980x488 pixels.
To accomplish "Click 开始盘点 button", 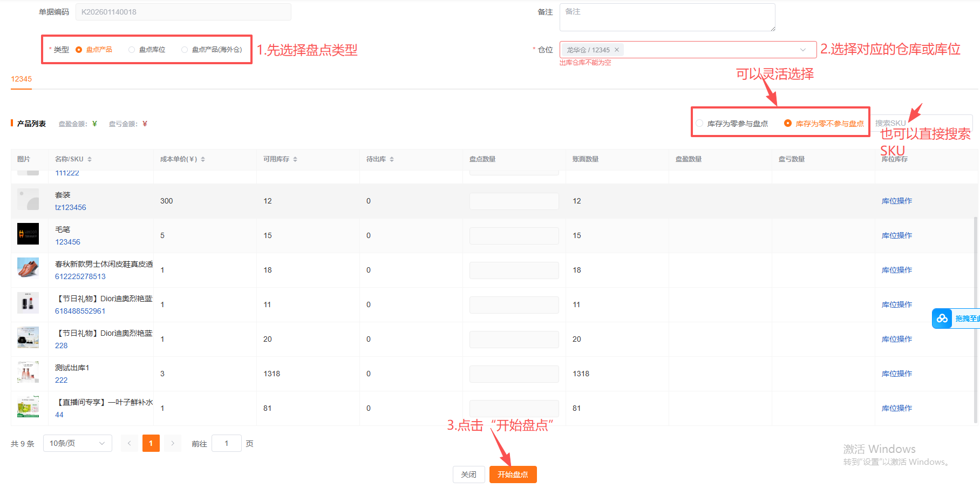I will tap(513, 475).
